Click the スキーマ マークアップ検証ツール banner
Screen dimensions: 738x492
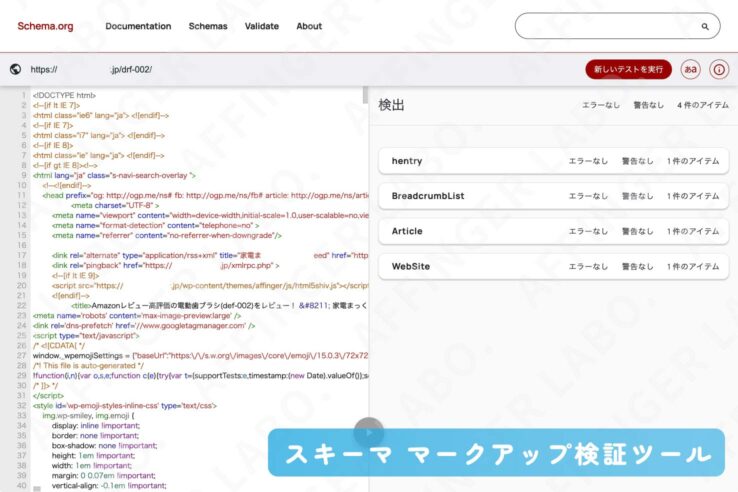click(x=497, y=452)
